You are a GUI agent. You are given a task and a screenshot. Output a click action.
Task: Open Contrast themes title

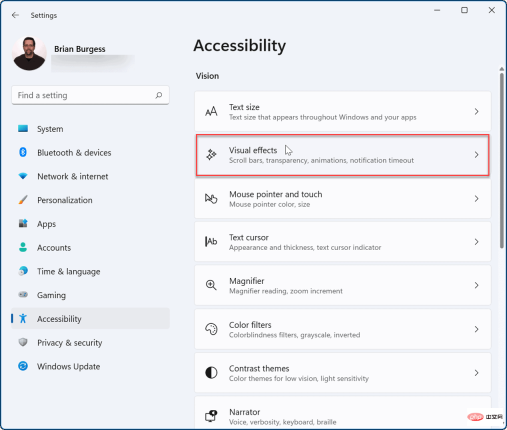tap(259, 368)
